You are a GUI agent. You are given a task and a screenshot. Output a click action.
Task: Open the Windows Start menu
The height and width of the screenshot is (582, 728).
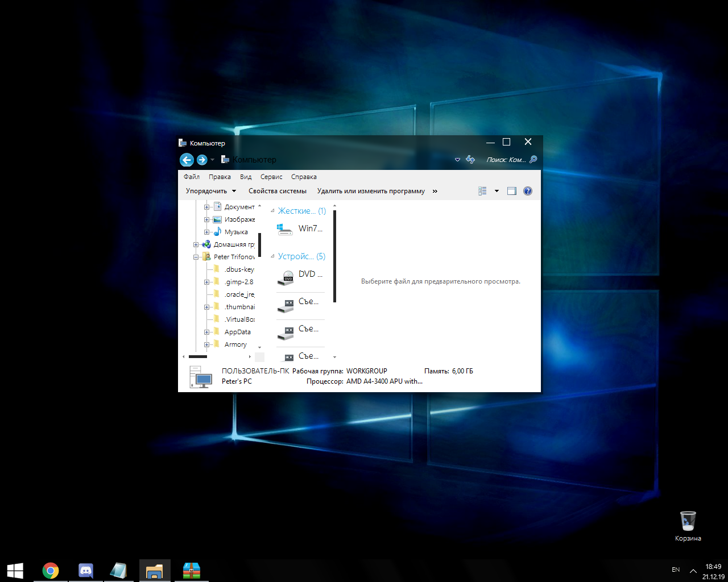(15, 570)
